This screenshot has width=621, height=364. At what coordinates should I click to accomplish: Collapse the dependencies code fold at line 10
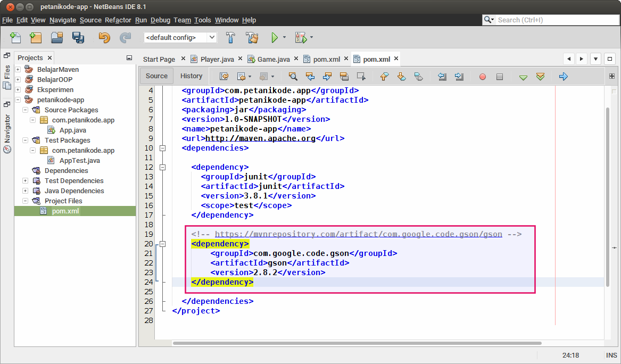[x=162, y=148]
